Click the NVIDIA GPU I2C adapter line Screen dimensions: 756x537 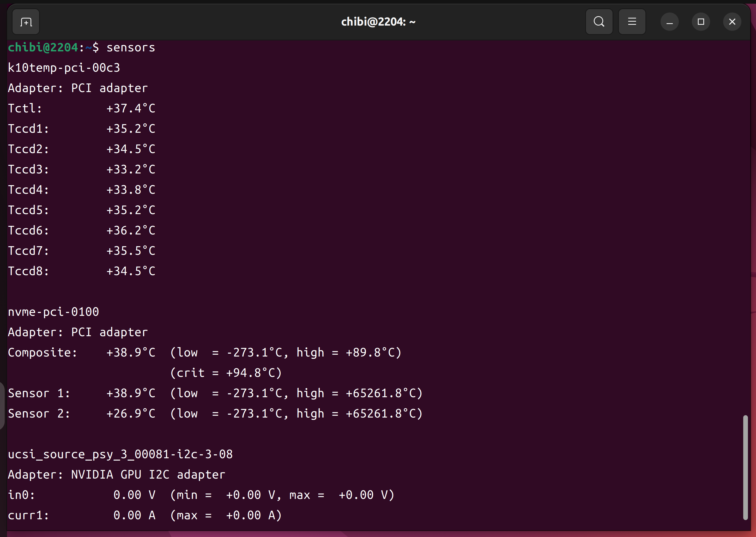[116, 475]
